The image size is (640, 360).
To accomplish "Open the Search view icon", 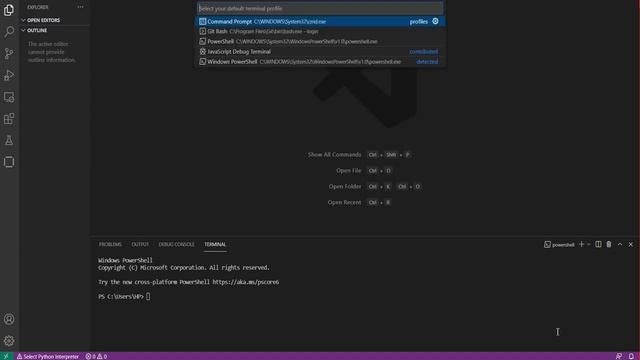I will pos(9,32).
